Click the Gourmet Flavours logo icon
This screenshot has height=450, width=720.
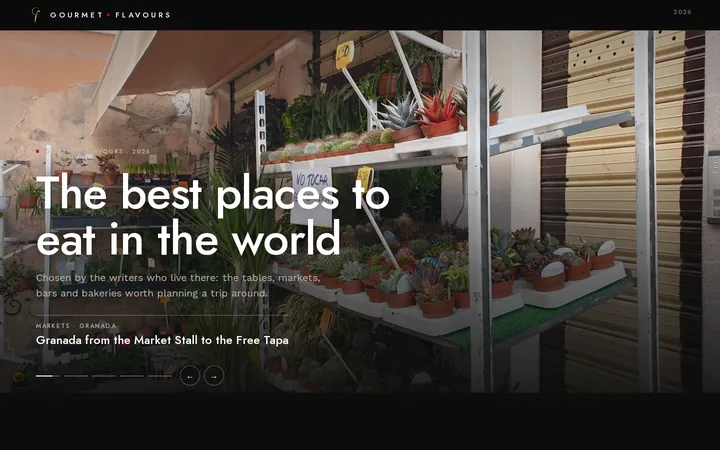[x=36, y=15]
